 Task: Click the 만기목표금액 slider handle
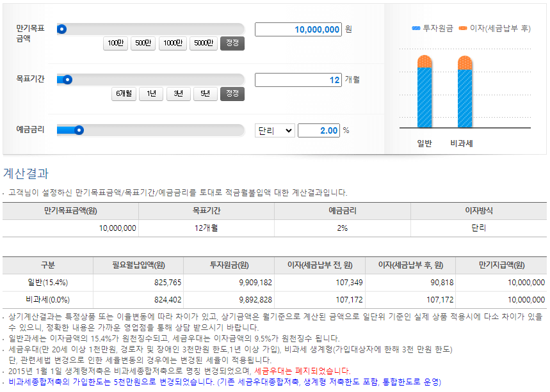click(62, 28)
